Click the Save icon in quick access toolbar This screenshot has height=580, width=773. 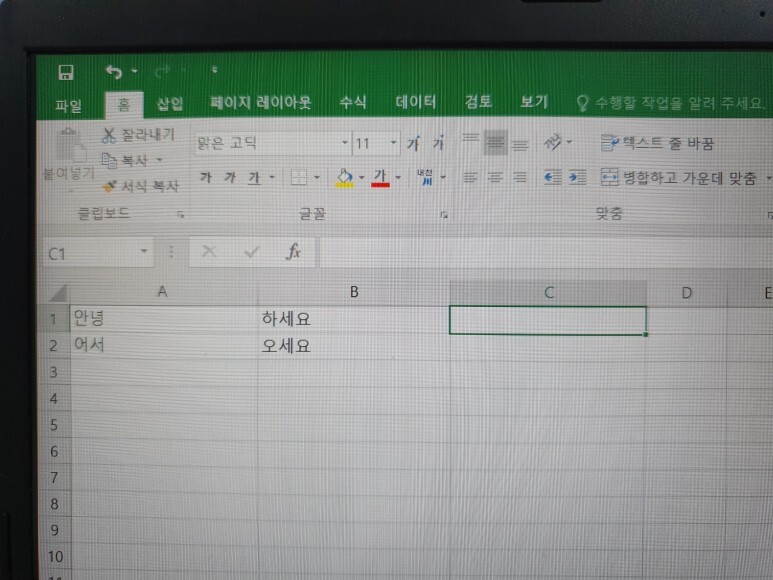[x=66, y=72]
